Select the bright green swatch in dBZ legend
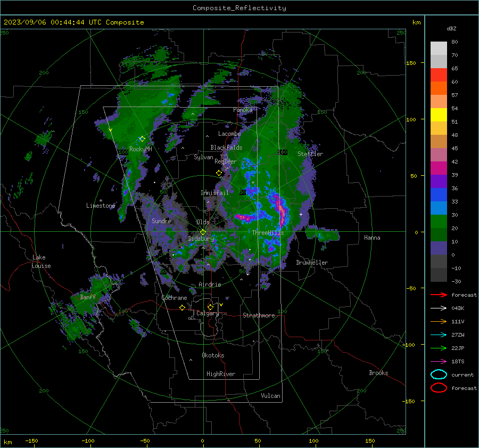The height and width of the screenshot is (448, 479). tap(439, 221)
